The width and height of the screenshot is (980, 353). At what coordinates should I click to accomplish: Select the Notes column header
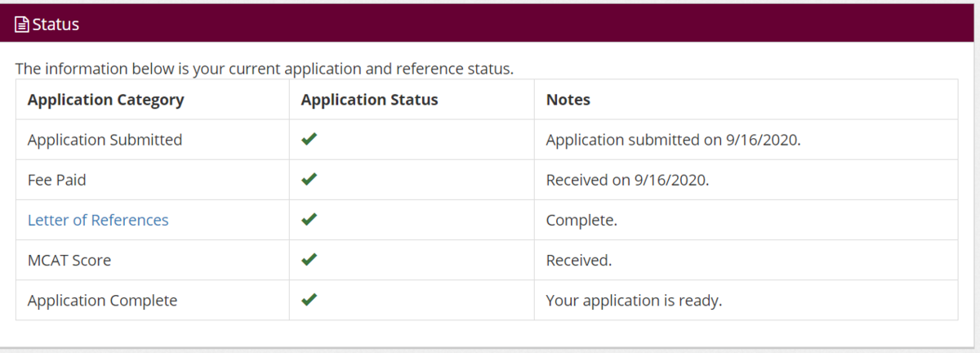tap(568, 100)
